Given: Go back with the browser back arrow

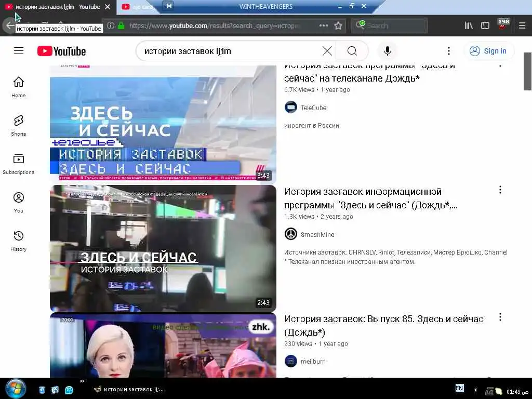Looking at the screenshot, I should pyautogui.click(x=9, y=25).
